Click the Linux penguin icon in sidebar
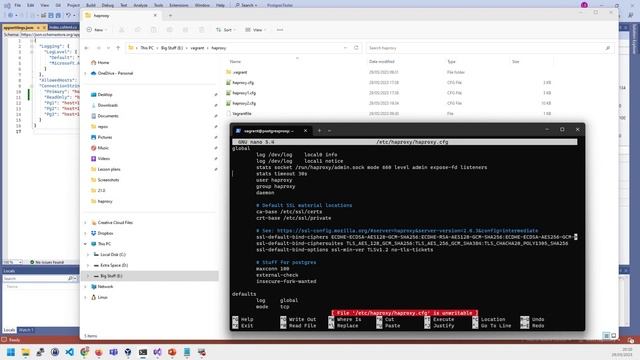The image size is (640, 360). tap(93, 297)
